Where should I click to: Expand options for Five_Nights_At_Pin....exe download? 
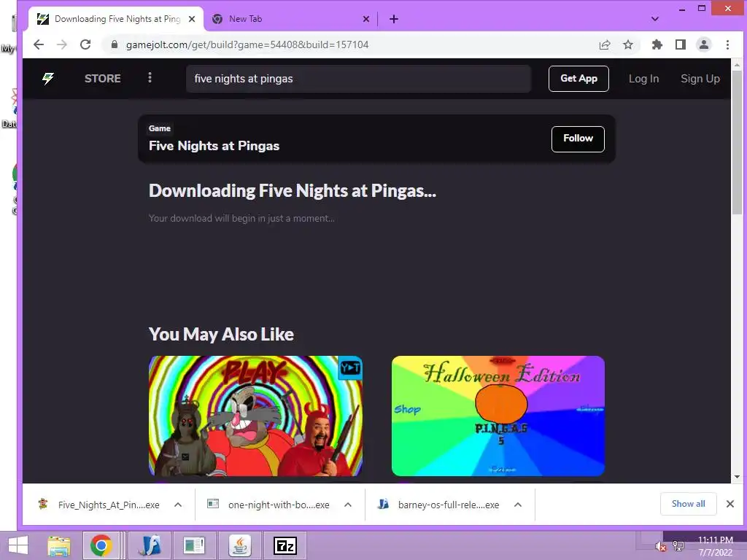(x=178, y=505)
